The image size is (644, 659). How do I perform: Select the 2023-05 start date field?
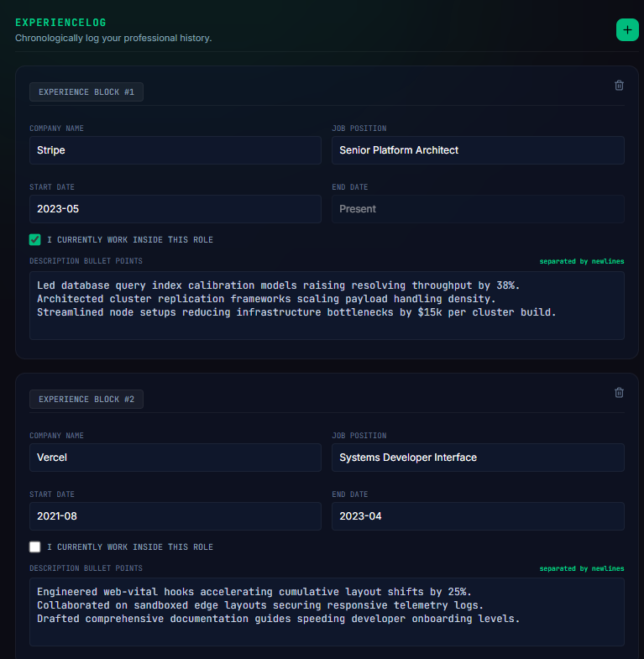pos(175,209)
